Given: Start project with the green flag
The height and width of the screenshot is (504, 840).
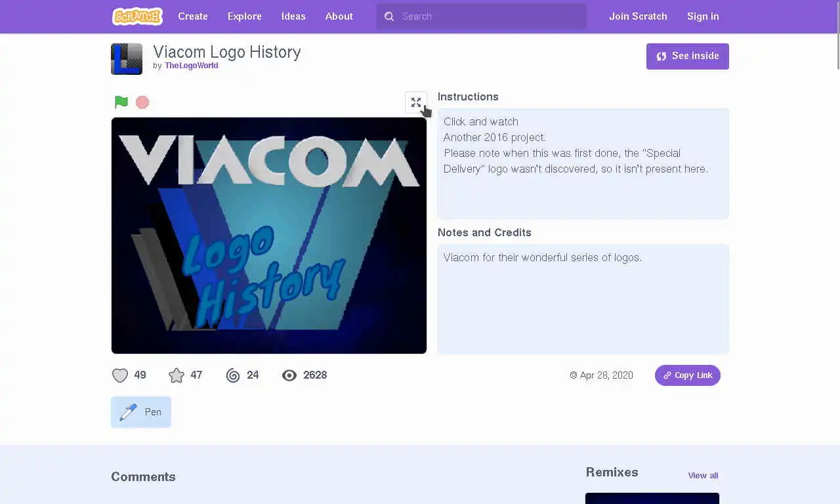Looking at the screenshot, I should tap(121, 102).
